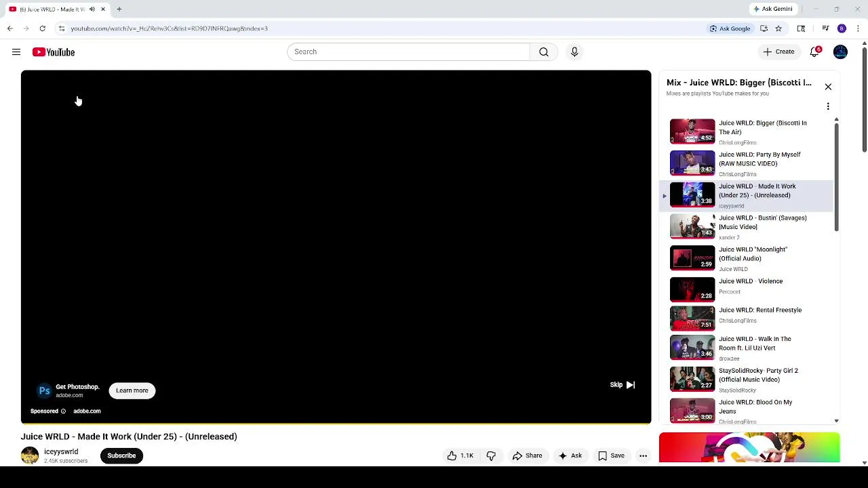This screenshot has height=488, width=868.
Task: Dislike the video with thumbs down
Action: (x=491, y=455)
